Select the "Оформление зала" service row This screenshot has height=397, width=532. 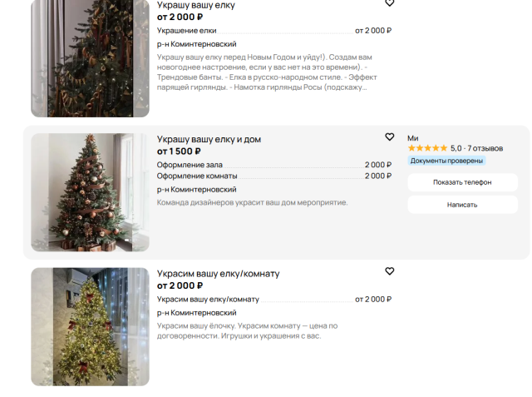(x=274, y=165)
